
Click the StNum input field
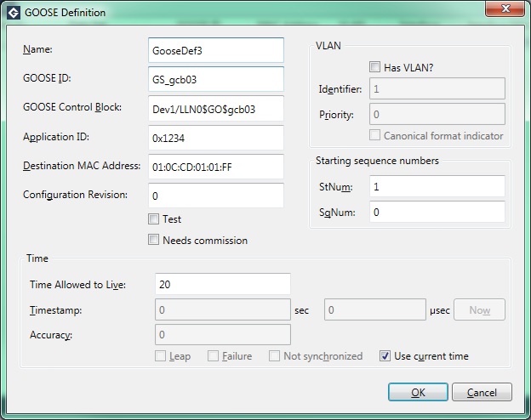coord(437,186)
